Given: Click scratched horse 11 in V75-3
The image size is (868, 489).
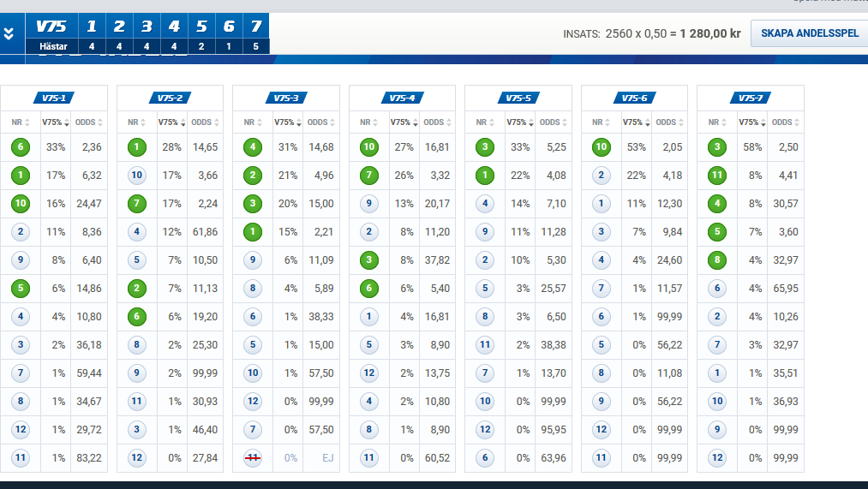Looking at the screenshot, I should point(253,457).
